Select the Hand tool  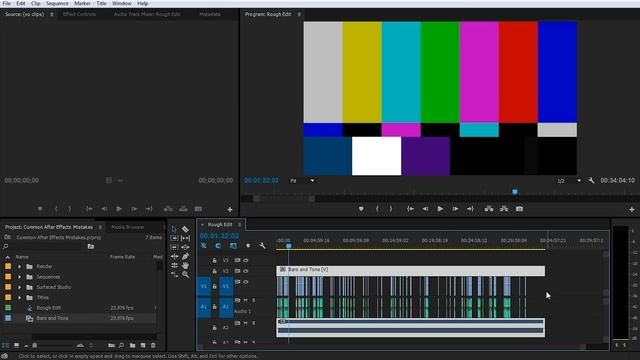coord(185,265)
